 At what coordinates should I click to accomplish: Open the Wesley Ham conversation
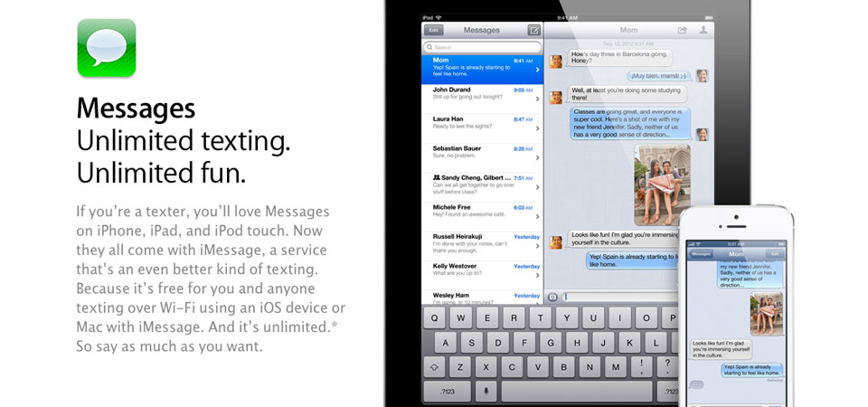tap(482, 298)
